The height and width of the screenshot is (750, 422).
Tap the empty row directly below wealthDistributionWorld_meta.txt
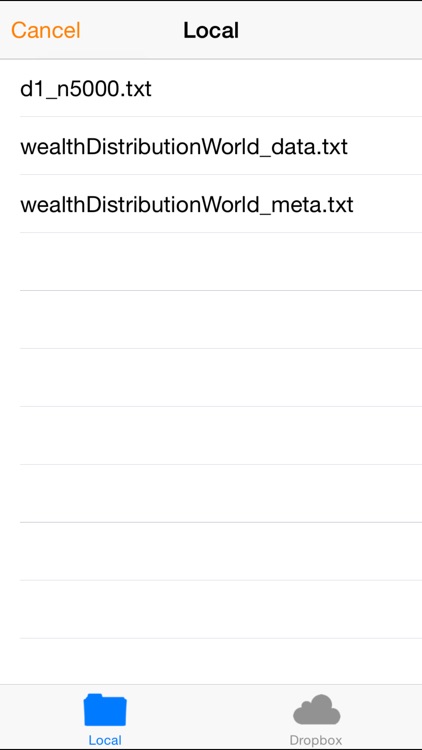(211, 262)
